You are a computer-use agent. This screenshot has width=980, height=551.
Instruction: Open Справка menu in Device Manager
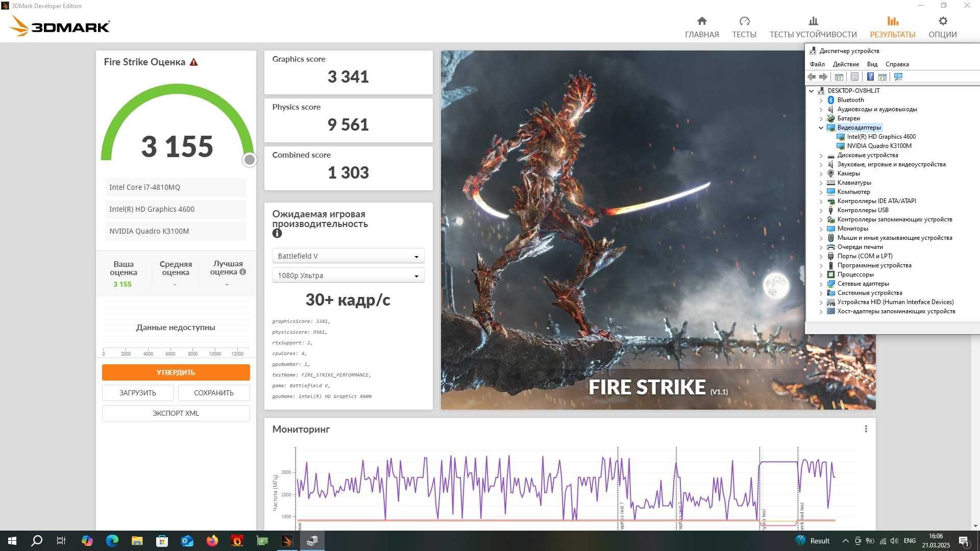click(897, 64)
